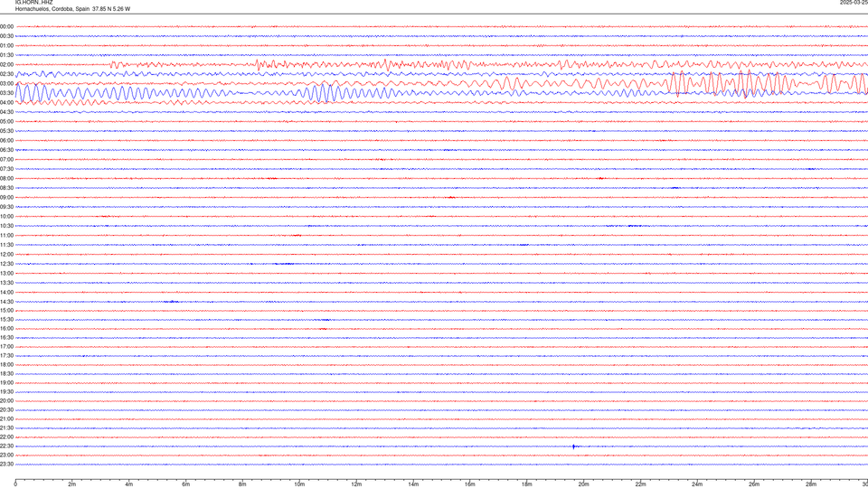Pick the 02:00 trace time label

click(x=6, y=64)
